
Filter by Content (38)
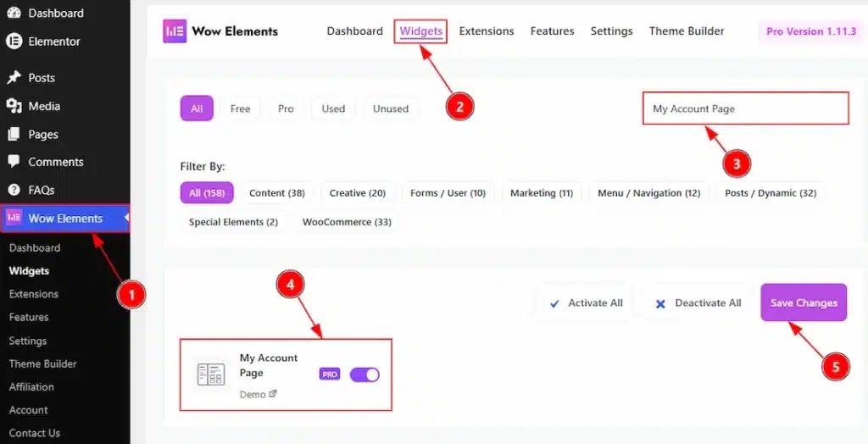coord(277,192)
